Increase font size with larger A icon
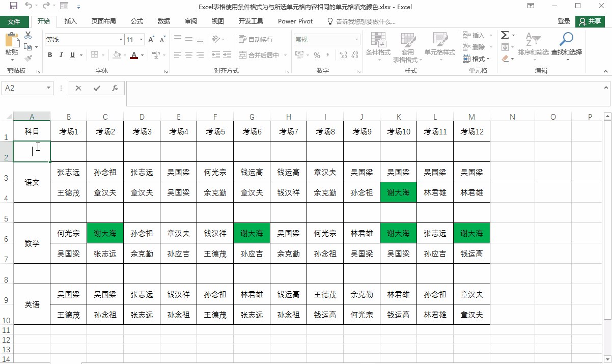612x364 pixels. [x=151, y=39]
